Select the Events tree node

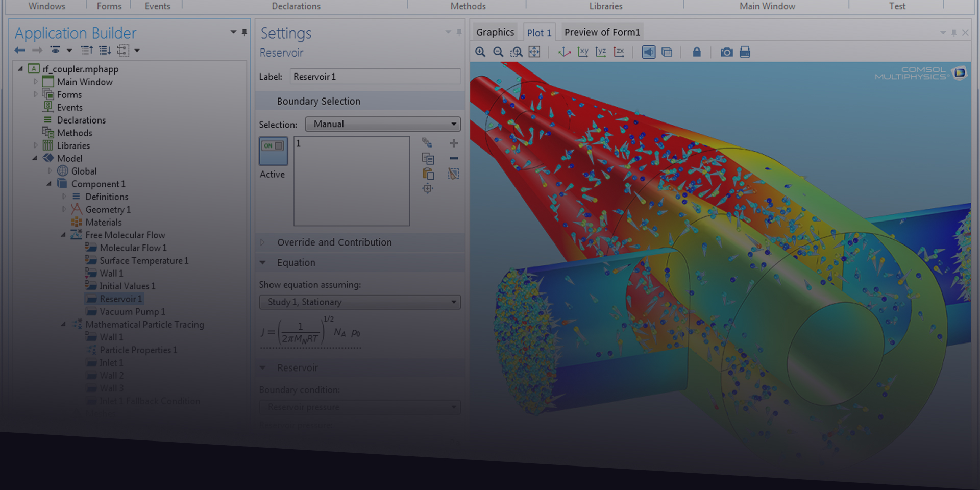(x=69, y=107)
